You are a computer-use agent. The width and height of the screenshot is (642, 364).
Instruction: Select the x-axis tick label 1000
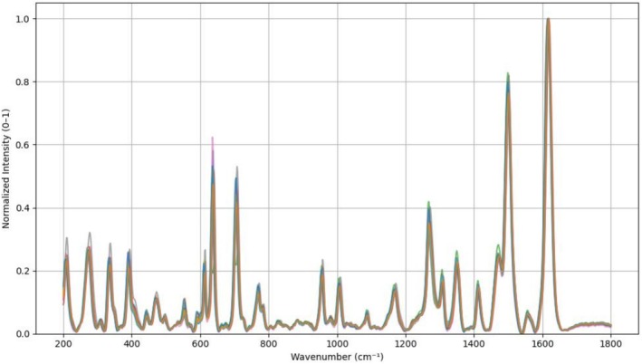tap(338, 343)
